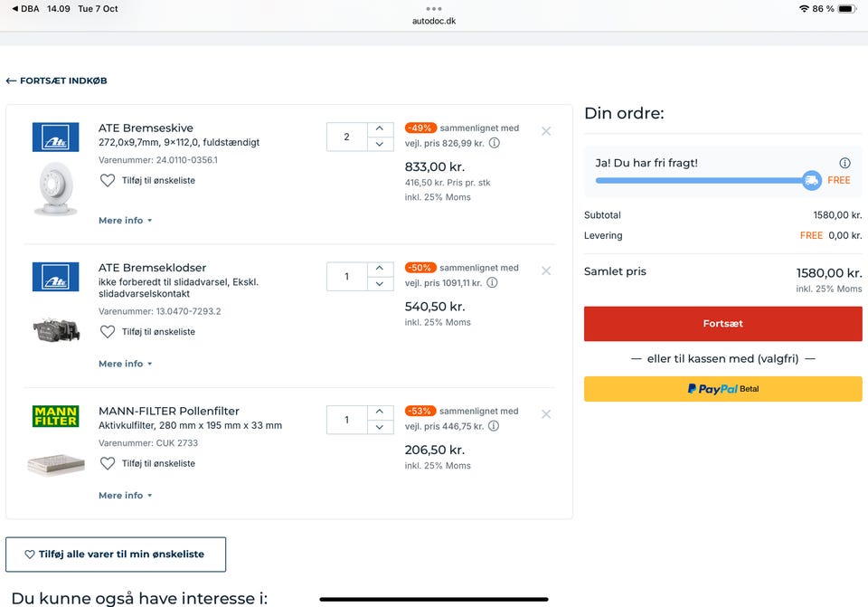The image size is (868, 607).
Task: Click the ATE logo of Bremseklodser item
Action: [55, 277]
